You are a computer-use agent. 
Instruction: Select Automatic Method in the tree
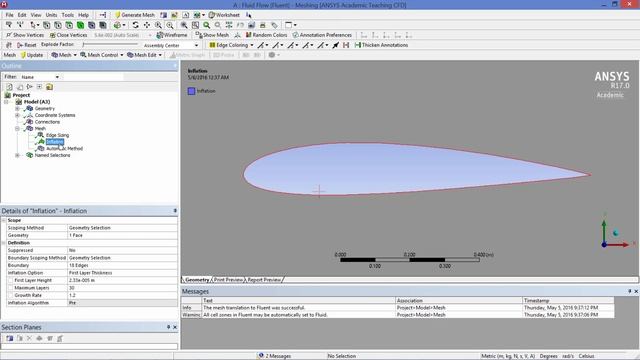click(64, 149)
